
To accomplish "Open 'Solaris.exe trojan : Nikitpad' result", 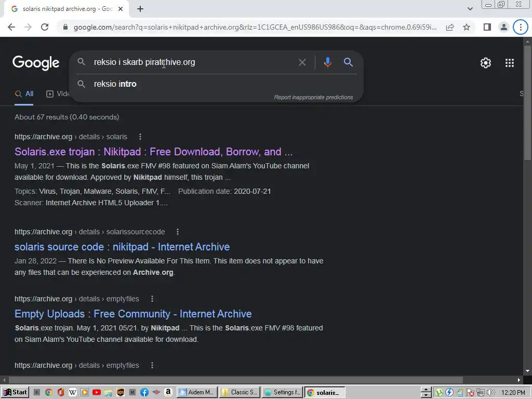I will [153, 152].
